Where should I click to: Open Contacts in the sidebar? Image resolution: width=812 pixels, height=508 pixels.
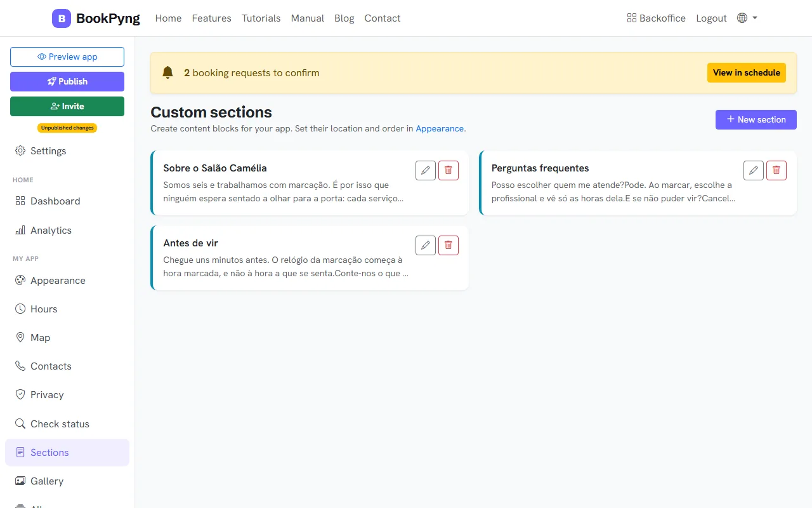(x=67, y=366)
